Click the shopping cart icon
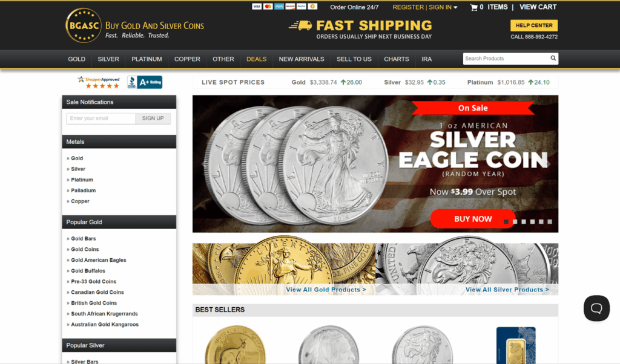This screenshot has width=620, height=364. click(473, 7)
